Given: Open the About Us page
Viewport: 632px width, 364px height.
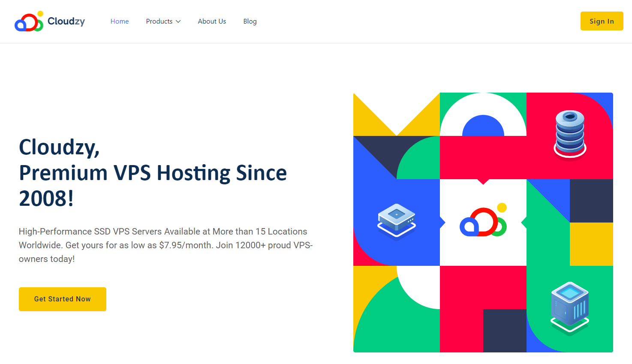Looking at the screenshot, I should 212,21.
